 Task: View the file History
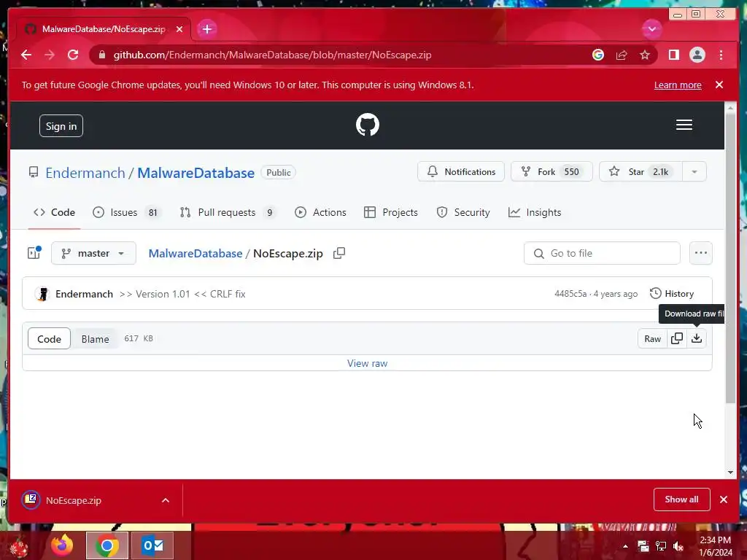pyautogui.click(x=672, y=293)
